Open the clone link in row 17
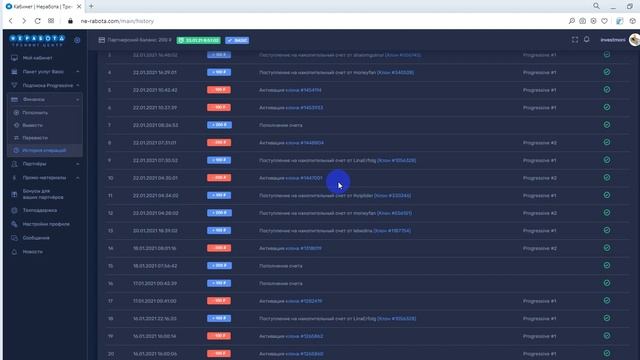 pyautogui.click(x=304, y=301)
